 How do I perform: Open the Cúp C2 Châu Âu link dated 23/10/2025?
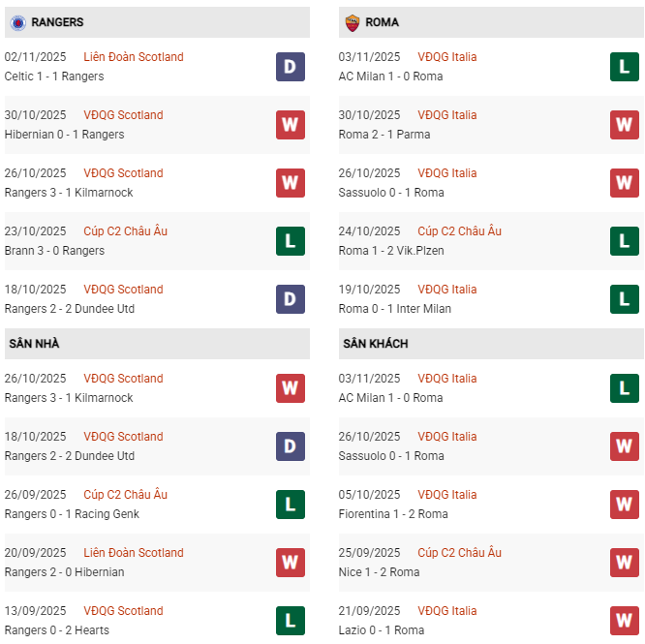click(125, 231)
